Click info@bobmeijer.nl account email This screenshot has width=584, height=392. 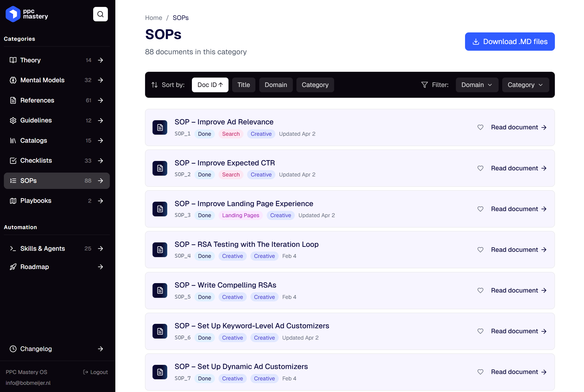click(28, 383)
